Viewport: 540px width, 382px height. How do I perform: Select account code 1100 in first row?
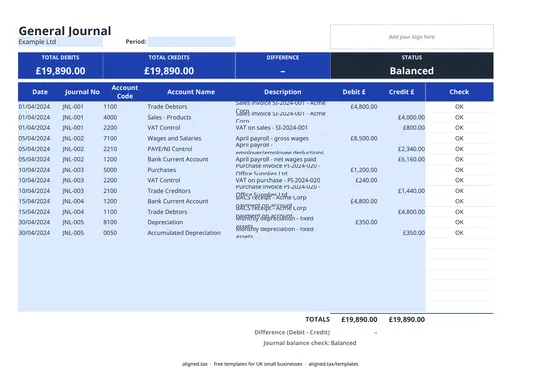click(110, 107)
